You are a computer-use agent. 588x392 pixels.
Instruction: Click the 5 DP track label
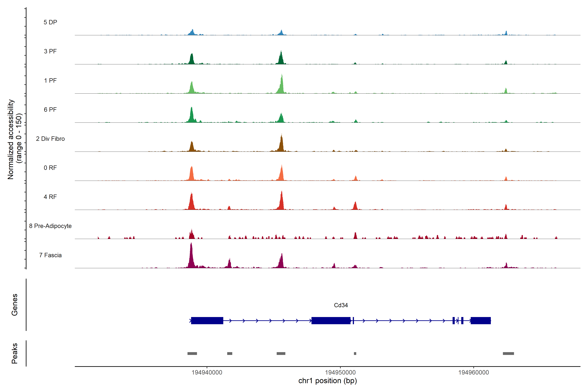(x=50, y=22)
